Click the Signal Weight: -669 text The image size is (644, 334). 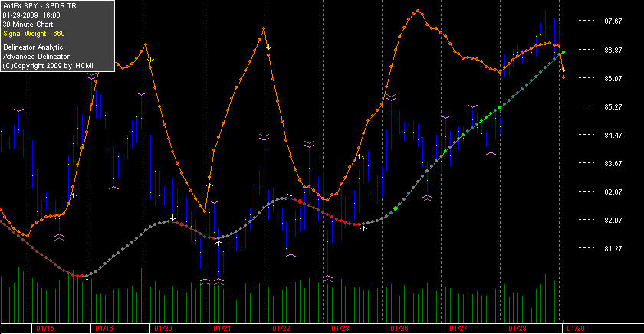point(34,34)
